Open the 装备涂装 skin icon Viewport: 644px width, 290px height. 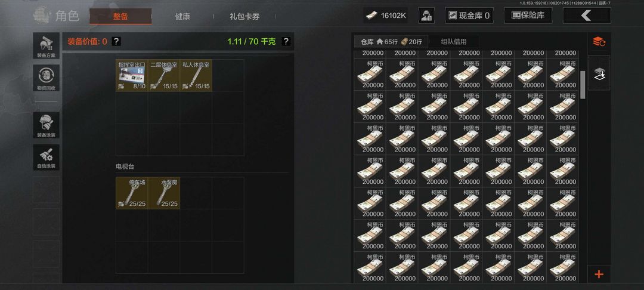46,125
